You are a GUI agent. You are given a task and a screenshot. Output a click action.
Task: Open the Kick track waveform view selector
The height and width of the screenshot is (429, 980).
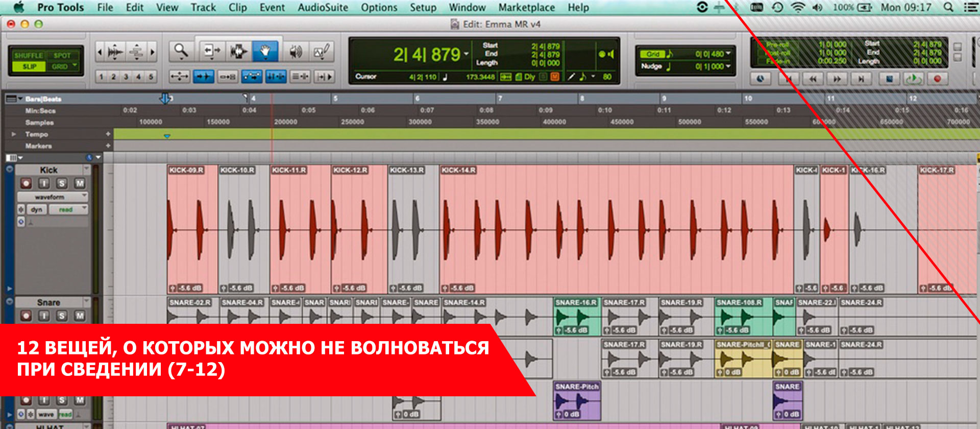[53, 197]
